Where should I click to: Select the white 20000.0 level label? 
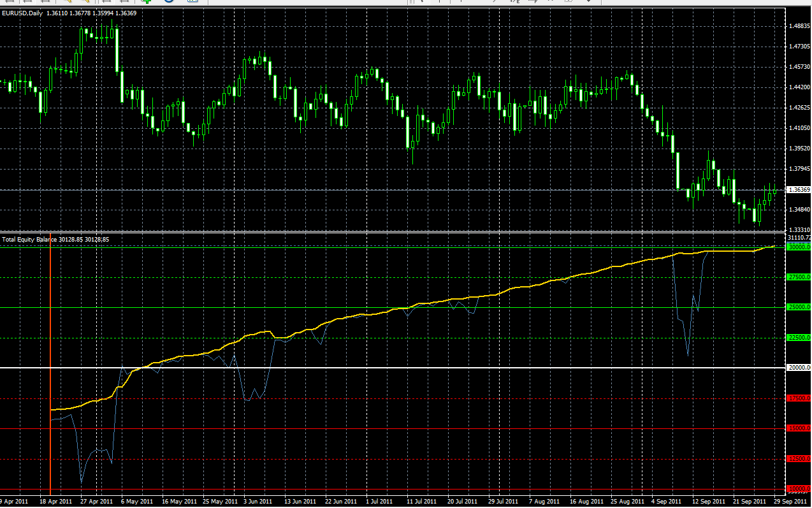pyautogui.click(x=799, y=368)
